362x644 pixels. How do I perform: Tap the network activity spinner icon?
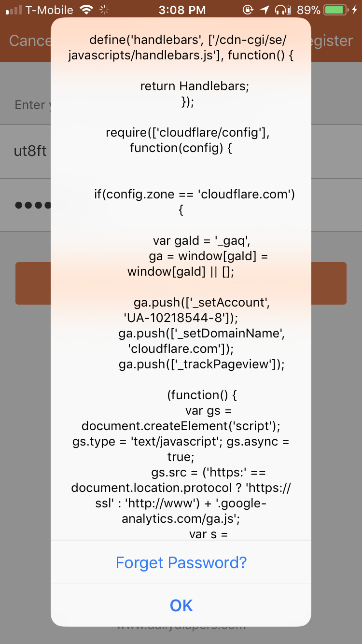coord(104,10)
